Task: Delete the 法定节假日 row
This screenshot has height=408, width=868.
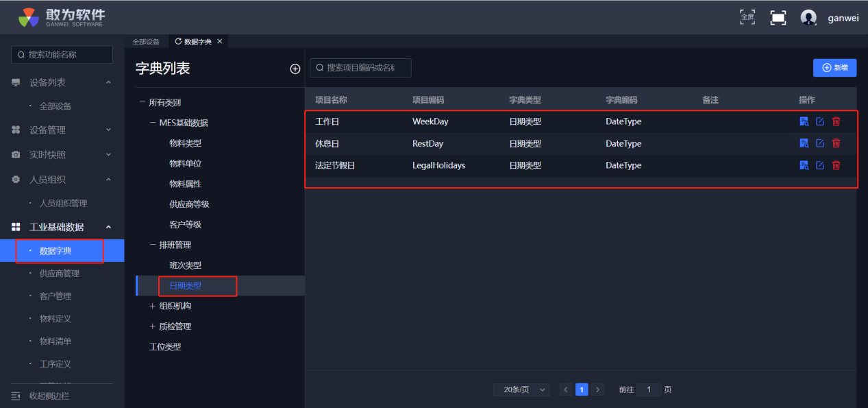Action: pos(836,165)
